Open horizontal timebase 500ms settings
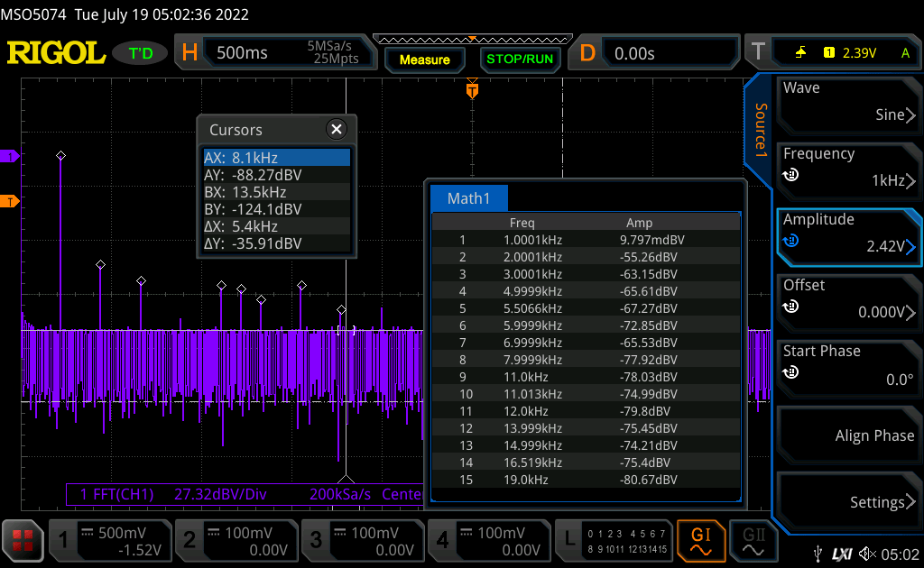Image resolution: width=924 pixels, height=568 pixels. click(x=276, y=53)
